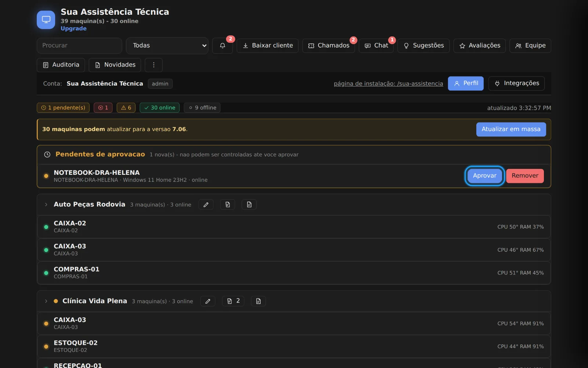Edit Auto Peças Rodovia group with pencil icon
The width and height of the screenshot is (588, 368).
point(206,205)
